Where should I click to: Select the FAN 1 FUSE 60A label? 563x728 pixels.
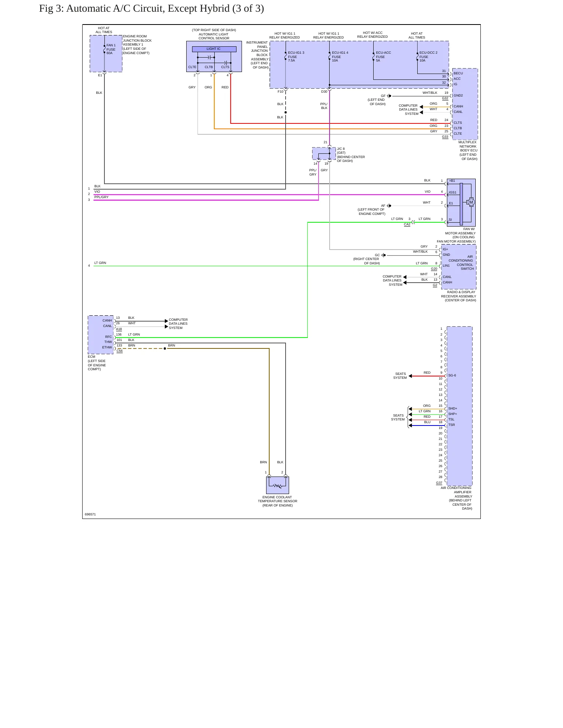pyautogui.click(x=111, y=49)
